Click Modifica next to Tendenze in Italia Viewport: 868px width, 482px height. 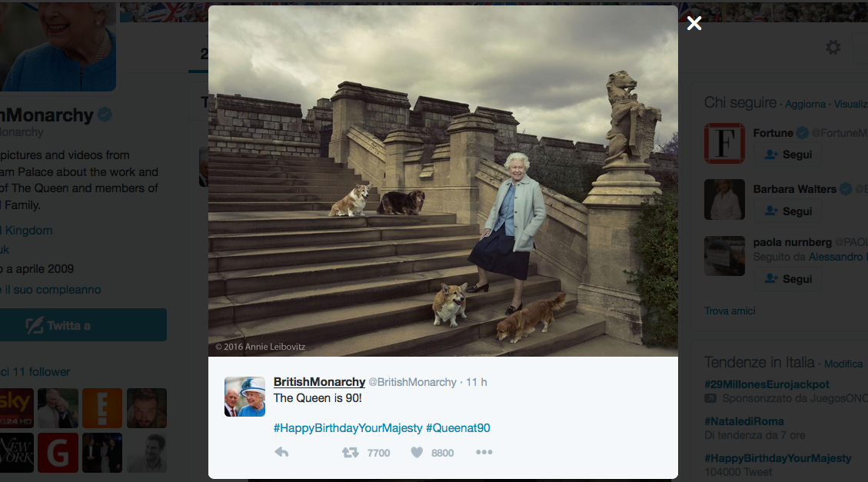point(843,364)
